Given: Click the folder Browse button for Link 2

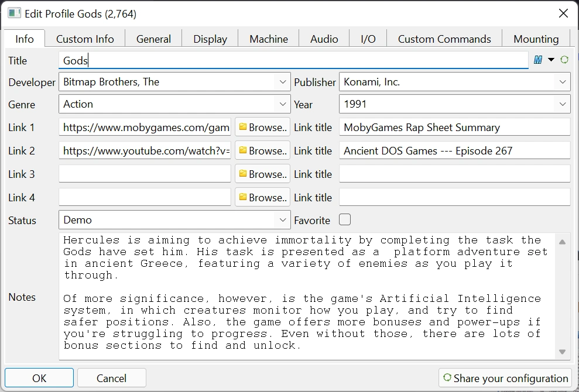Looking at the screenshot, I should coord(263,151).
